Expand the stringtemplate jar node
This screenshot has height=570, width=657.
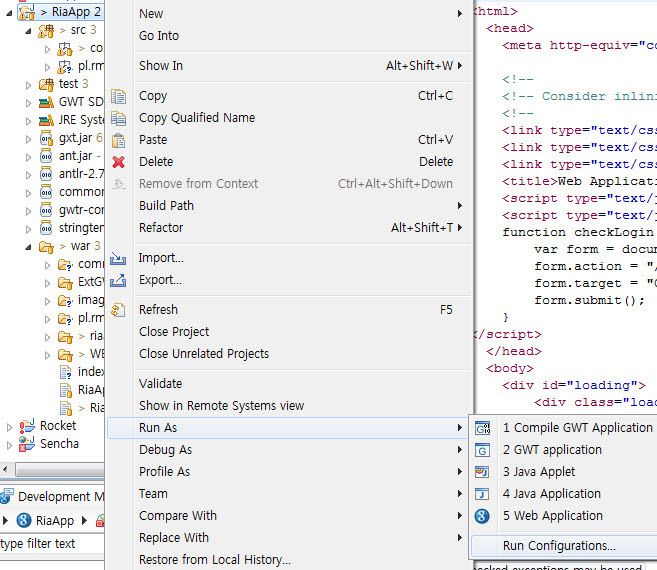click(28, 229)
